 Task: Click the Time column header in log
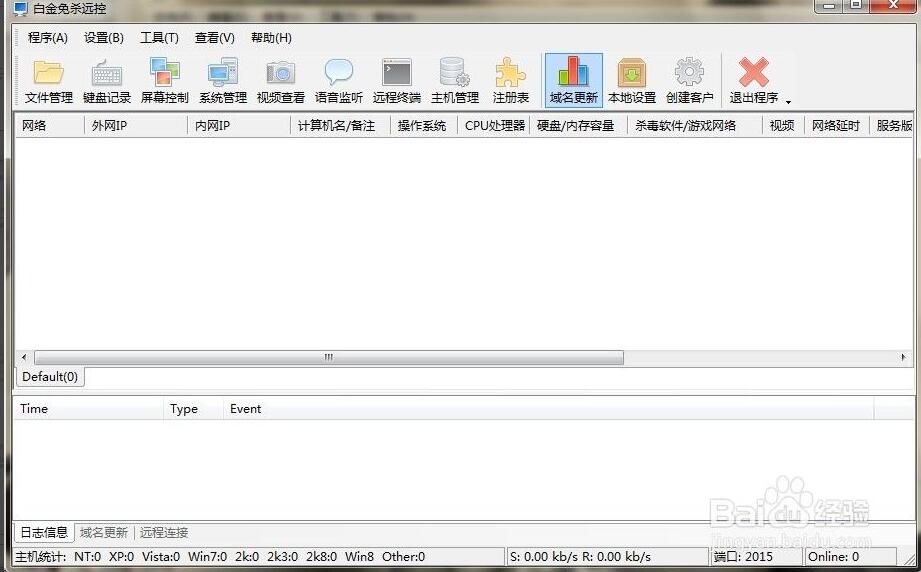tap(88, 409)
